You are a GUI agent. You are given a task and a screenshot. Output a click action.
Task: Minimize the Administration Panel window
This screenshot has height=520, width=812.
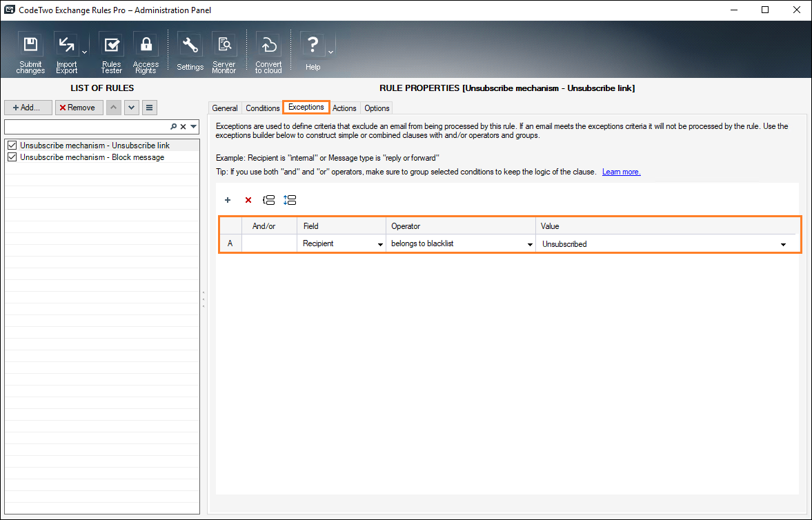[733, 10]
